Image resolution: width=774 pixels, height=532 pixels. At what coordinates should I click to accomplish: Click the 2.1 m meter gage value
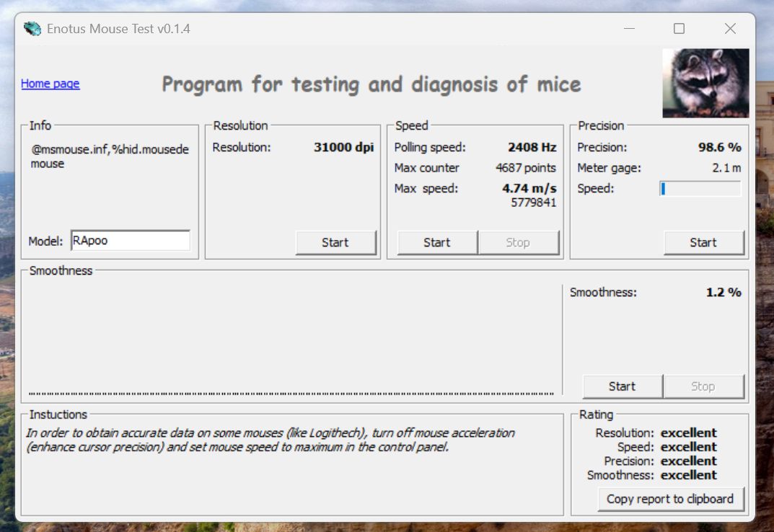(x=726, y=168)
